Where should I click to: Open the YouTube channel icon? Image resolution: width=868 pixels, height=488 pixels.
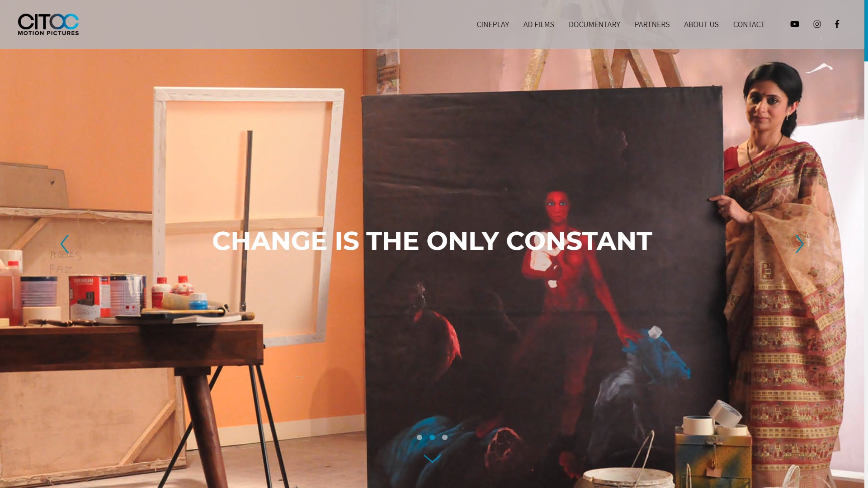(794, 24)
